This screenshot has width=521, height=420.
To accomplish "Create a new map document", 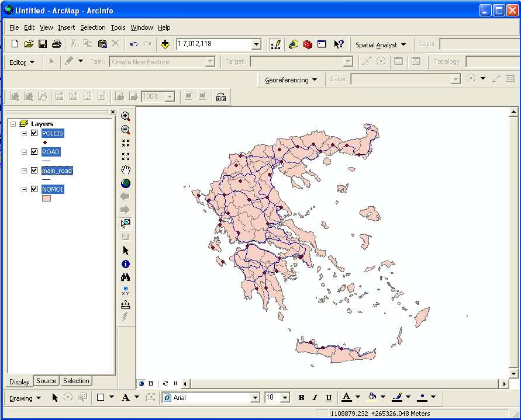I will pos(15,44).
